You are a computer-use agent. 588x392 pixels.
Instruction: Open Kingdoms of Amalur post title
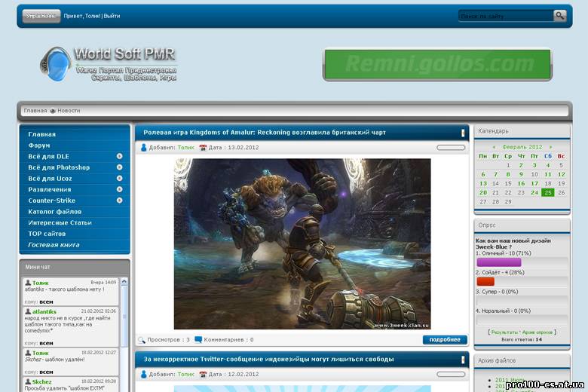coord(265,133)
